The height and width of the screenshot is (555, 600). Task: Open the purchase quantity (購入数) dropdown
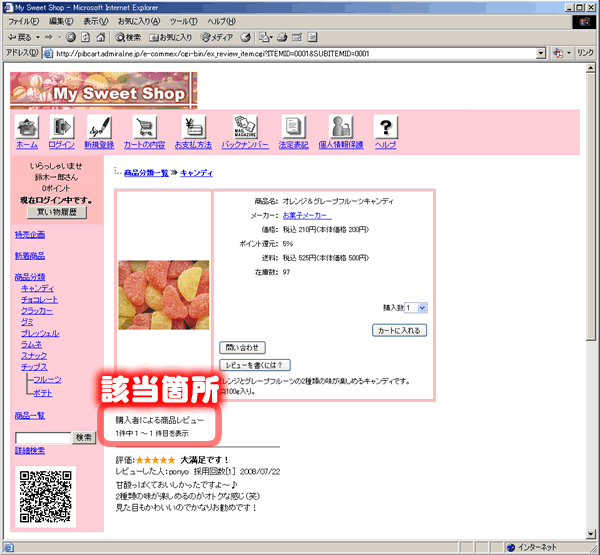click(x=416, y=308)
